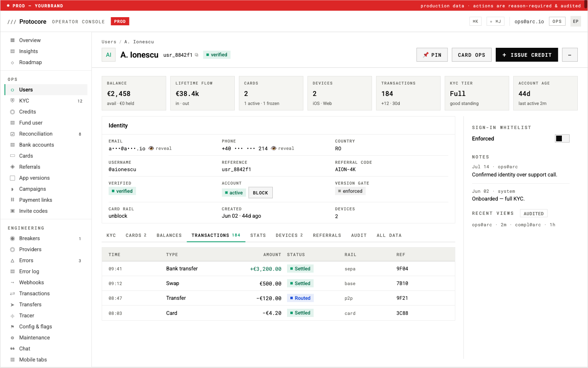Switch to the KYC tab
The width and height of the screenshot is (588, 368).
(x=111, y=236)
